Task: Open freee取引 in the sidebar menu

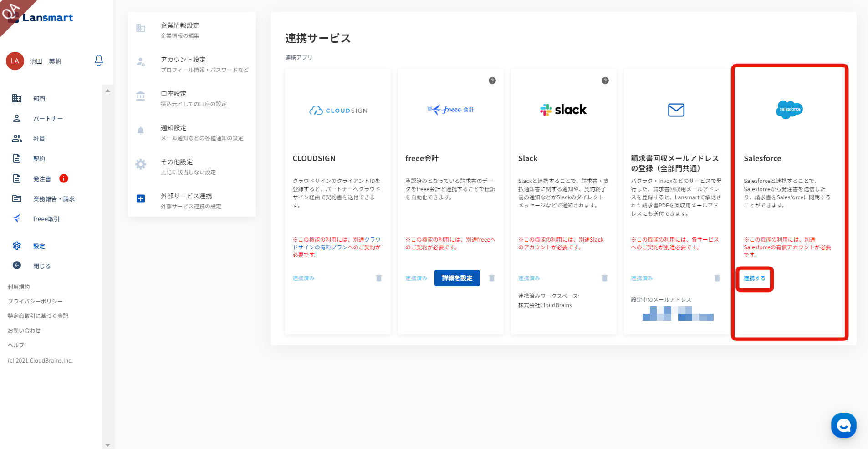Action: pos(46,219)
